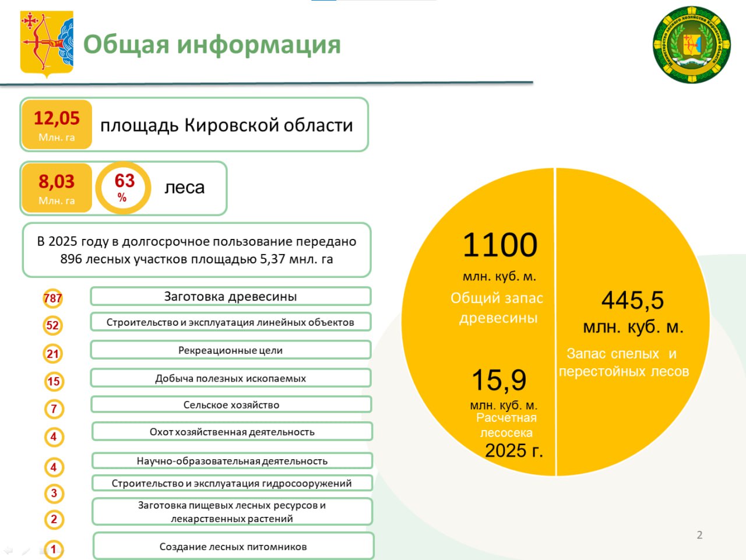The image size is (746, 560).
Task: Click the 'Рекреационные цели' box
Action: (230, 350)
